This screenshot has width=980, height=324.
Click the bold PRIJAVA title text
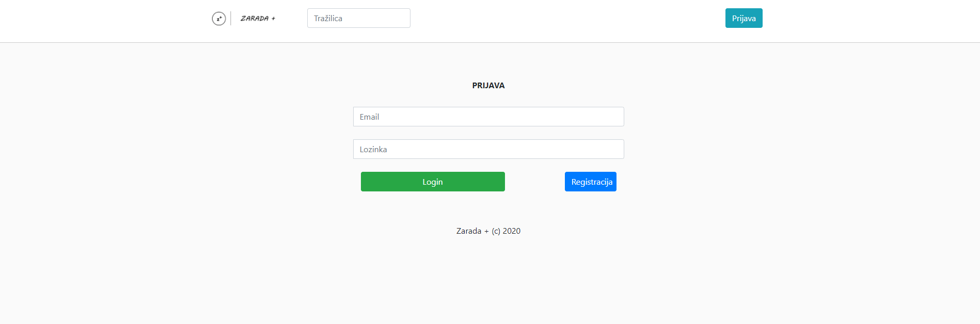coord(488,86)
